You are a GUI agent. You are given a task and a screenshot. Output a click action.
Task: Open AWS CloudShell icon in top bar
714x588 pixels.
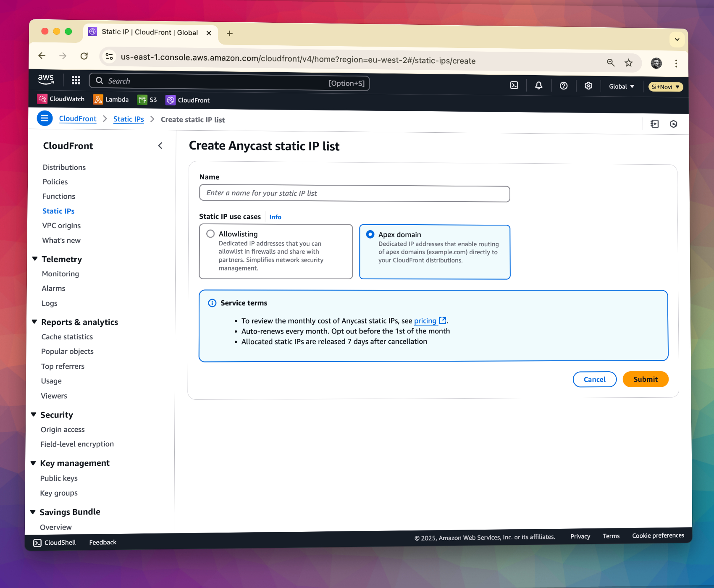click(514, 85)
